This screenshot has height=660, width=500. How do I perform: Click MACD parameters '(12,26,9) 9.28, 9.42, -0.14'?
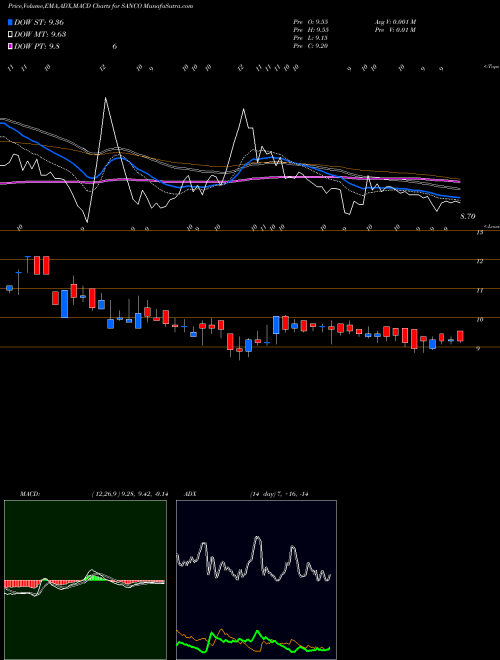(x=130, y=494)
